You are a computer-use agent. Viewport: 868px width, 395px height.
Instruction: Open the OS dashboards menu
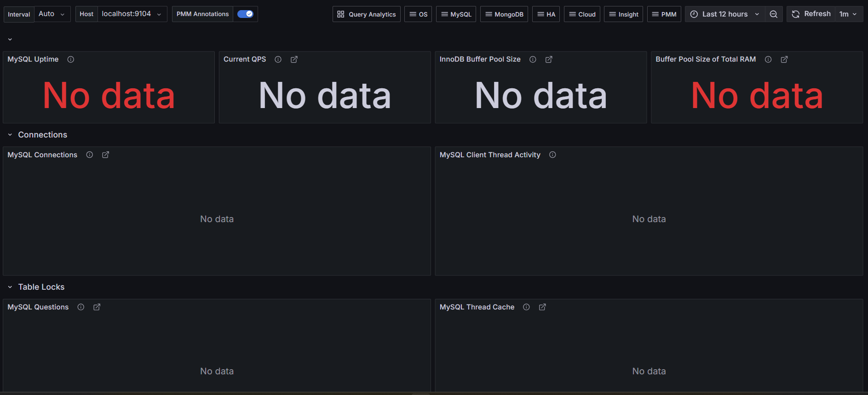tap(418, 14)
